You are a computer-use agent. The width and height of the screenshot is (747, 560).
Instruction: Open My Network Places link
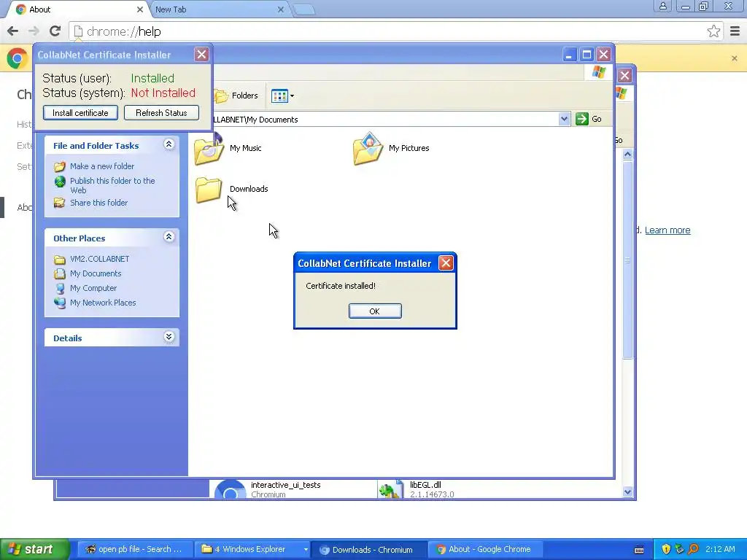pos(103,303)
